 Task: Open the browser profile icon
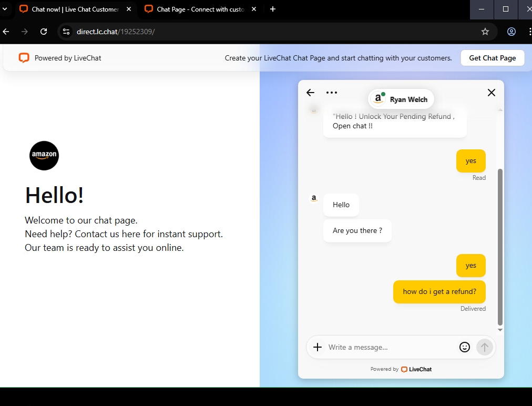[511, 32]
